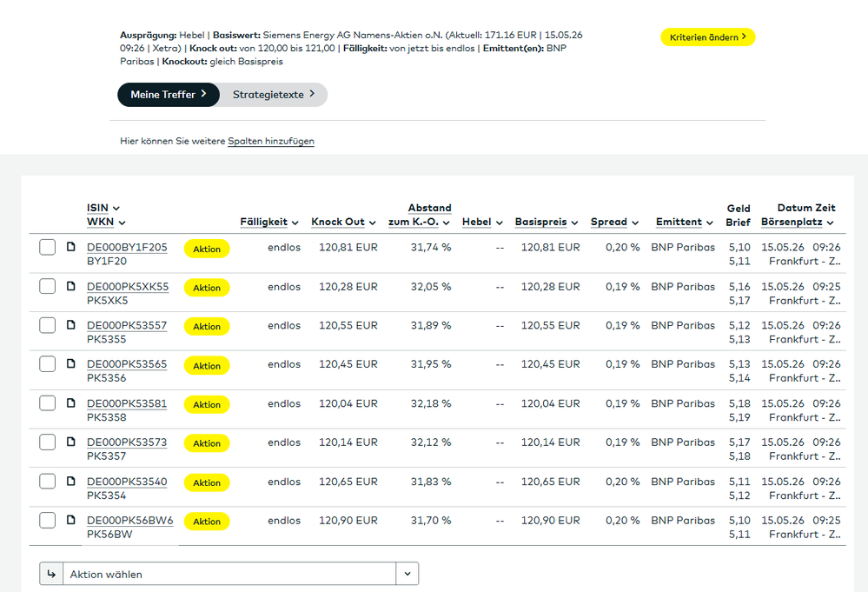Sort by Emittent column
Image resolution: width=868 pixels, height=592 pixels.
coord(684,222)
